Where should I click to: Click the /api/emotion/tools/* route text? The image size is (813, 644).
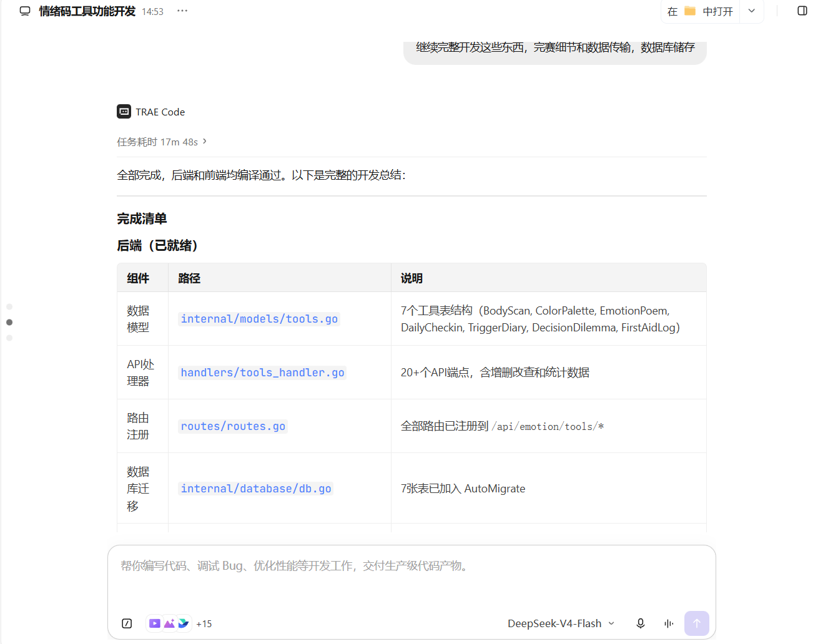tap(548, 427)
